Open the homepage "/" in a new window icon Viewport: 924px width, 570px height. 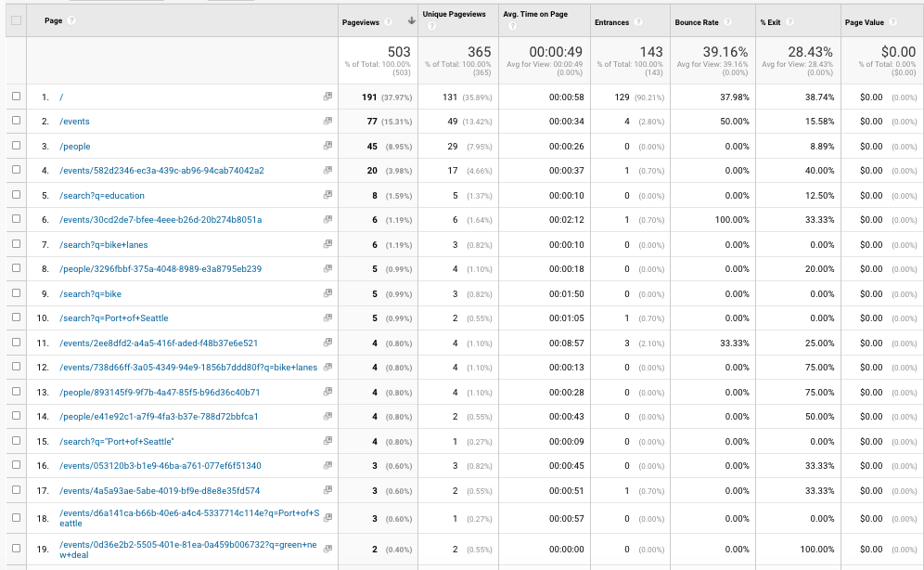point(328,97)
